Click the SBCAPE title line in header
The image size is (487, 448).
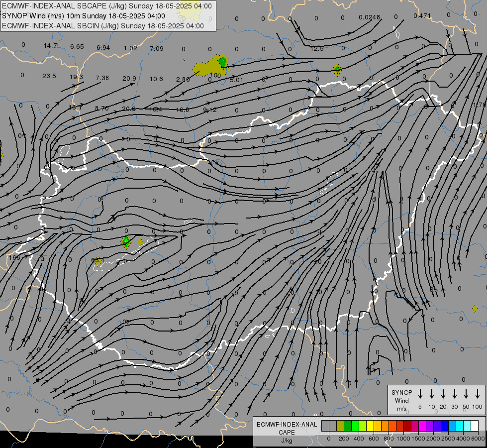107,6
